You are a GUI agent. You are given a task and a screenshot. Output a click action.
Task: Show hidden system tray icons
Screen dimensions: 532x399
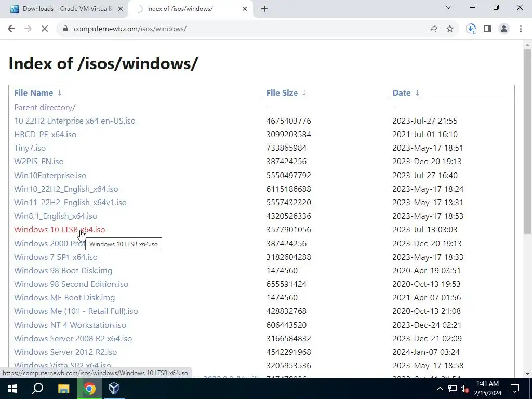pos(440,389)
